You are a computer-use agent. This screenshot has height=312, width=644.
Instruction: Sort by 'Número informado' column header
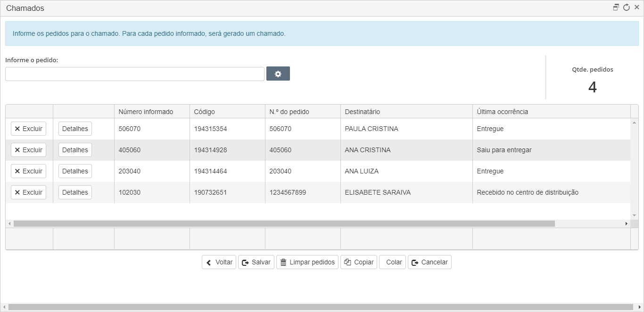152,112
